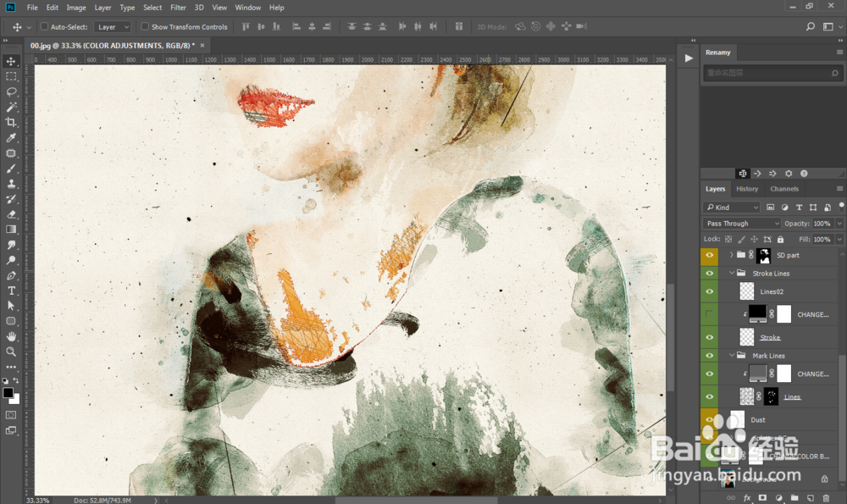Filter layers by type (T) icon
Screen dimensions: 847x504
[799, 208]
